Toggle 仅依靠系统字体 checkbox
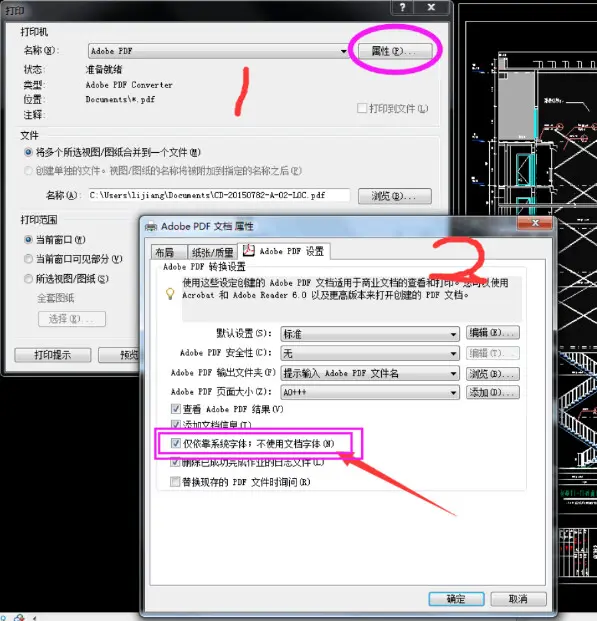Image resolution: width=597 pixels, height=621 pixels. [175, 443]
